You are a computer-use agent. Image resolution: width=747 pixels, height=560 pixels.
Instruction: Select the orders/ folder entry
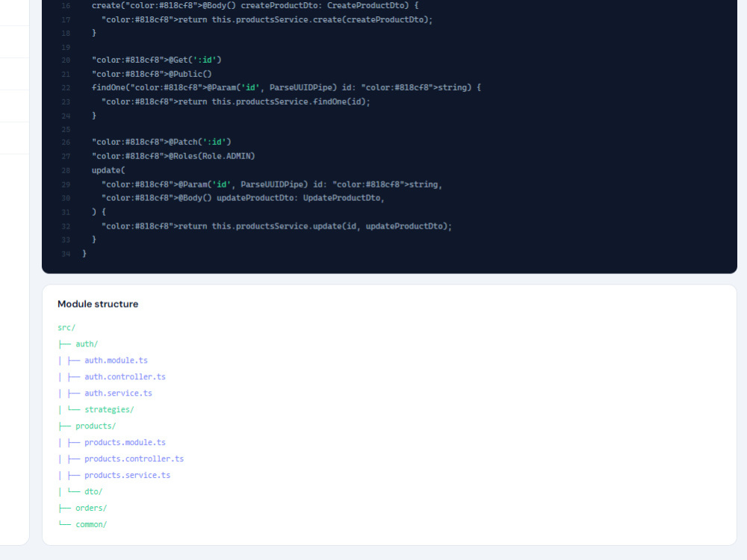[x=91, y=508]
